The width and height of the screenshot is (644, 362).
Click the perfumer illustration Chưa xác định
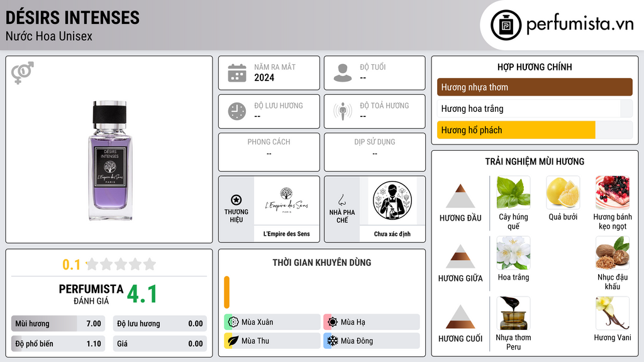(x=392, y=200)
